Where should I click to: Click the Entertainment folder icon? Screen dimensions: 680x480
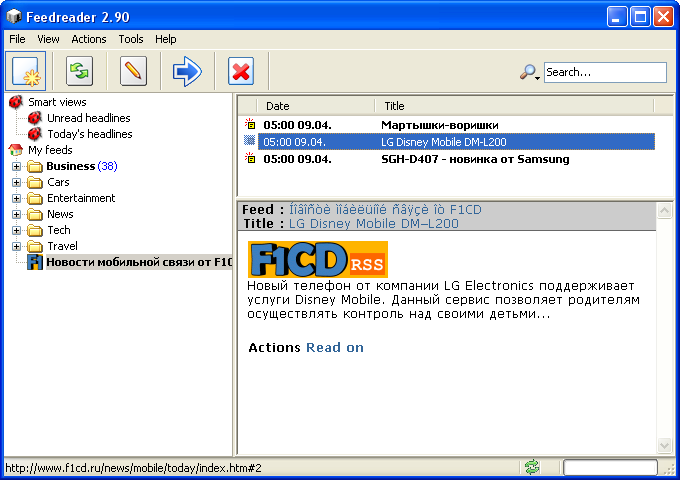(x=35, y=199)
